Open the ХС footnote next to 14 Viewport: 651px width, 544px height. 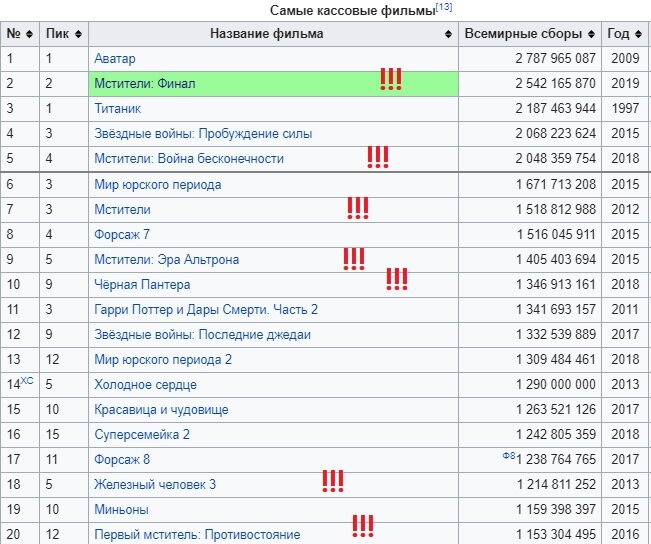27,380
